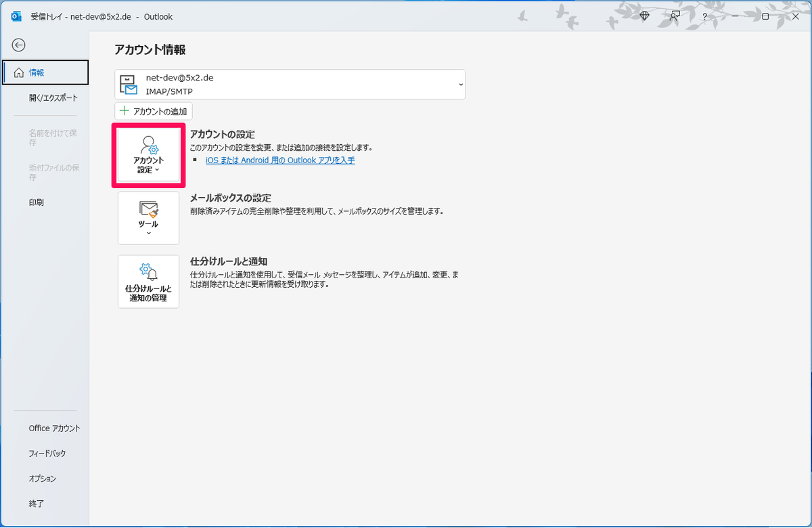Click the back arrow to return to mail
Viewport: 812px width, 528px height.
[19, 45]
